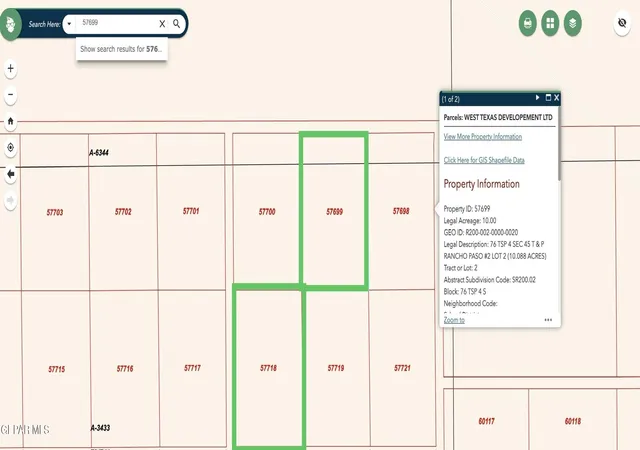Open the print tool icon
This screenshot has height=450, width=640.
click(x=527, y=23)
